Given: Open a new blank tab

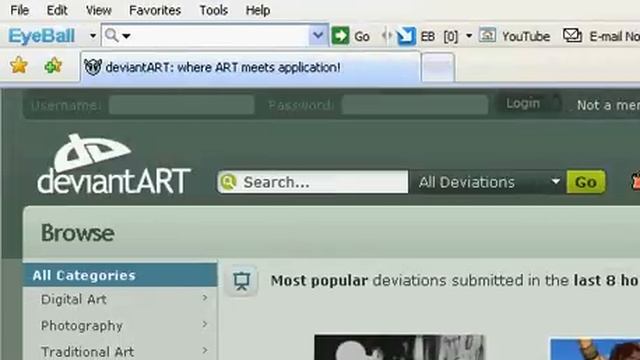Looking at the screenshot, I should (438, 67).
